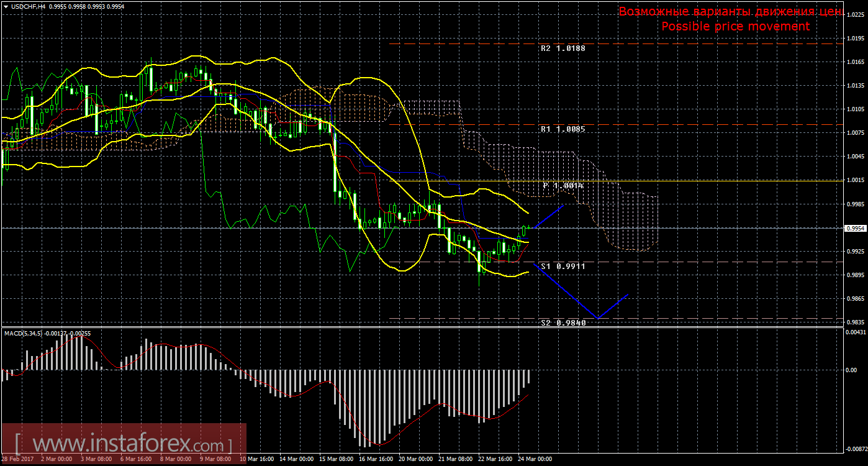Click the 14 Mar 00:00 time label
This screenshot has width=868, height=466.
[296, 459]
